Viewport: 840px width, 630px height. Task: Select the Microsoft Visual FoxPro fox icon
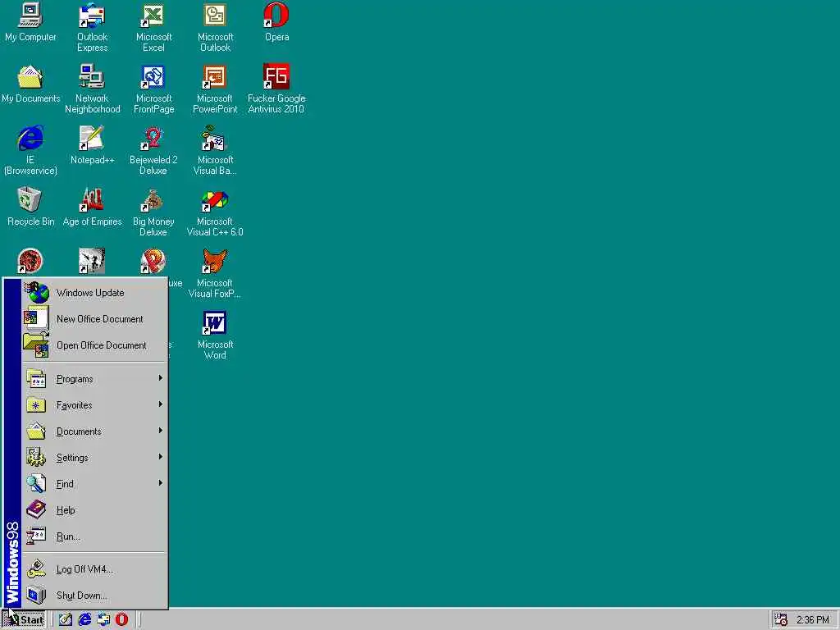215,262
